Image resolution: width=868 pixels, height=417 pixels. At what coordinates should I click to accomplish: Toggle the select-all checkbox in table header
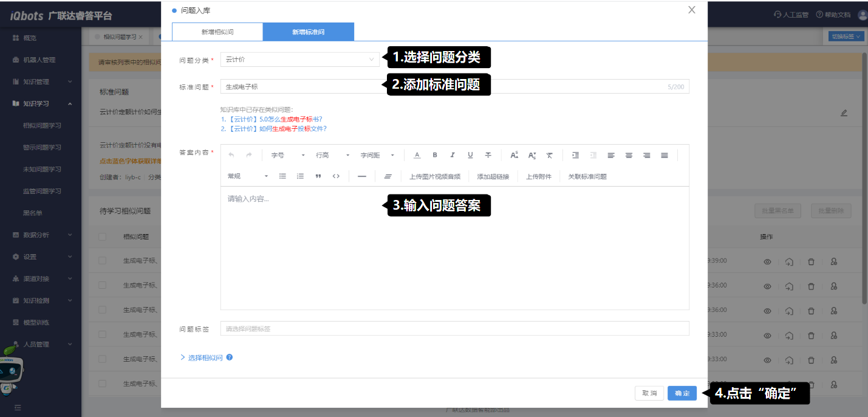coord(102,236)
